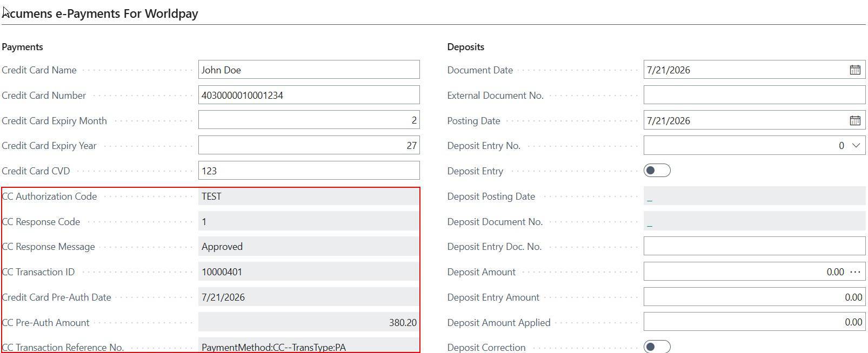Click the Deposit Entry No. label

[483, 146]
